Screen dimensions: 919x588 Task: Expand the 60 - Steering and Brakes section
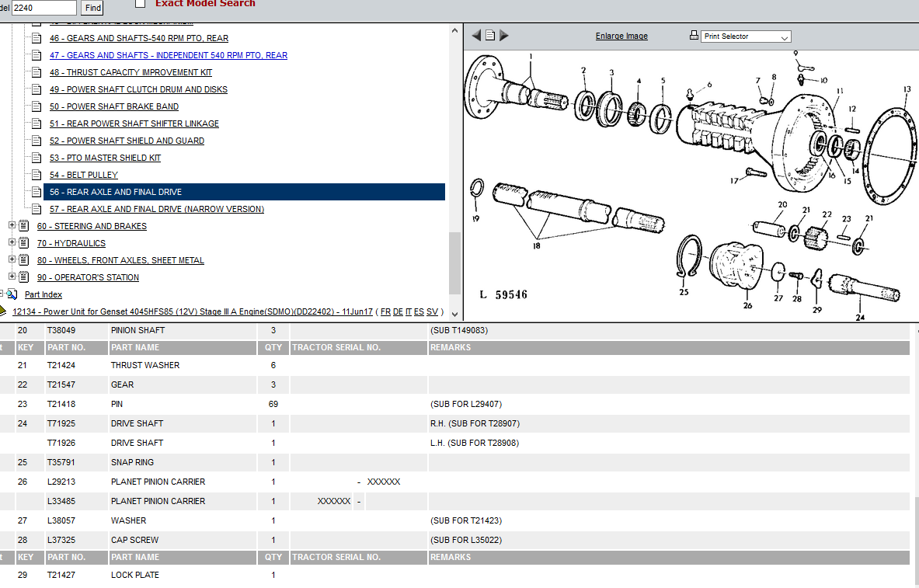pos(12,226)
